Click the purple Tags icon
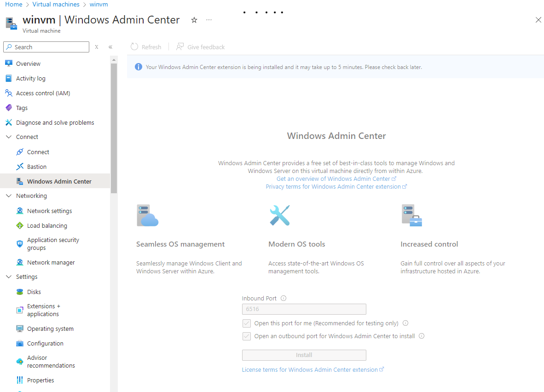The image size is (544, 392). click(9, 108)
